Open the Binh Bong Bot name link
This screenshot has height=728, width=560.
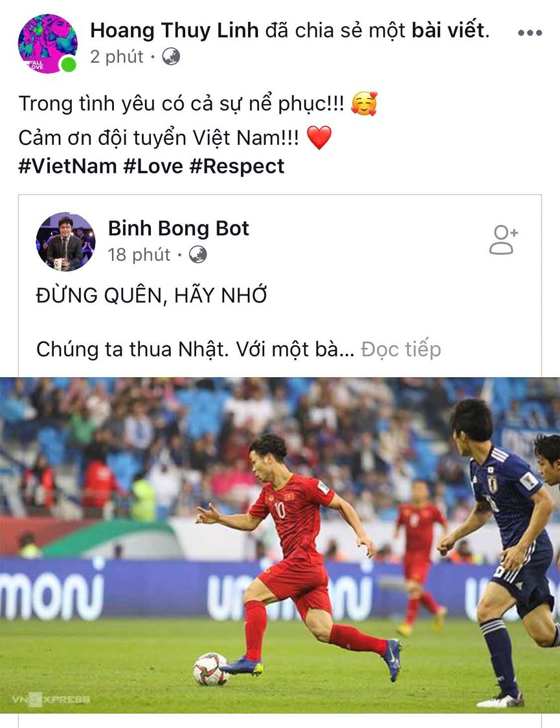179,228
